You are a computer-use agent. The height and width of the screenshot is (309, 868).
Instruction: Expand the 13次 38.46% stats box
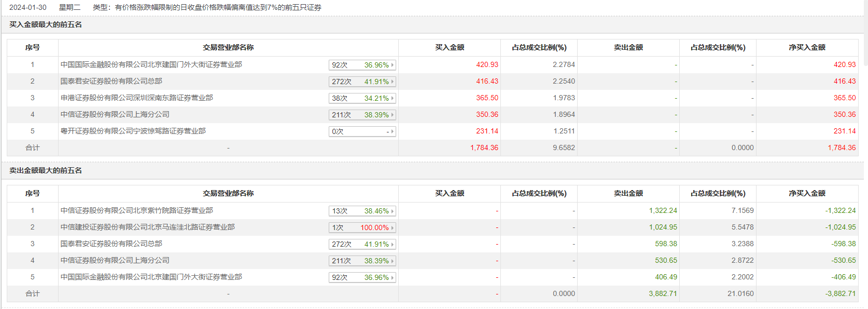coord(362,211)
